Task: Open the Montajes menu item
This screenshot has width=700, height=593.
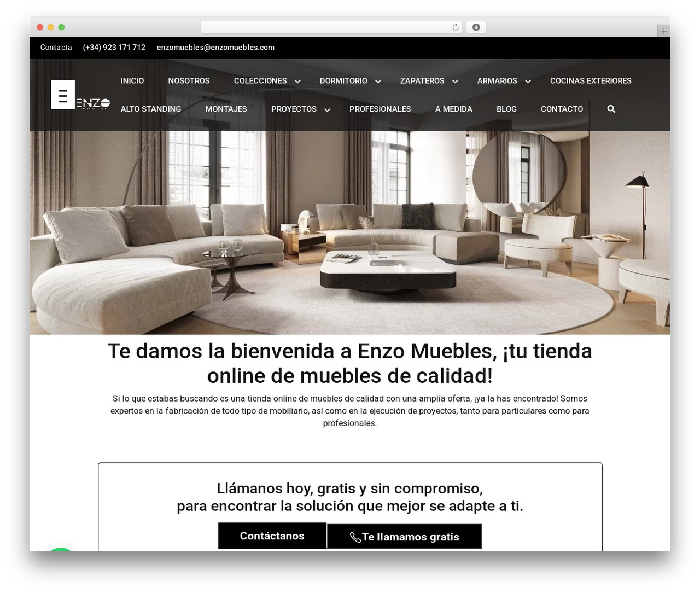Action: [x=226, y=109]
